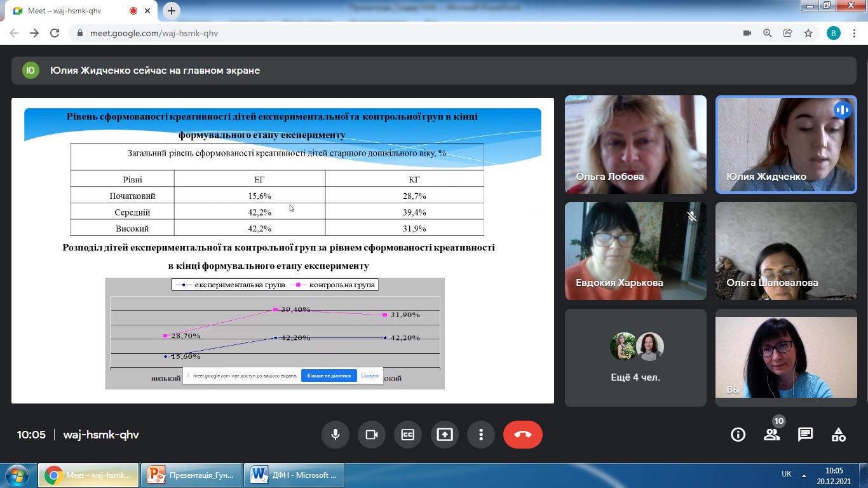Bookmark this page star icon

tap(808, 33)
